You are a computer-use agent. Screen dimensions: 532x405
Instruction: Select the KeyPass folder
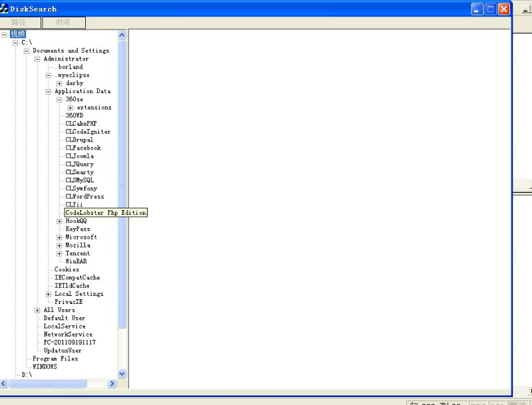pos(78,229)
